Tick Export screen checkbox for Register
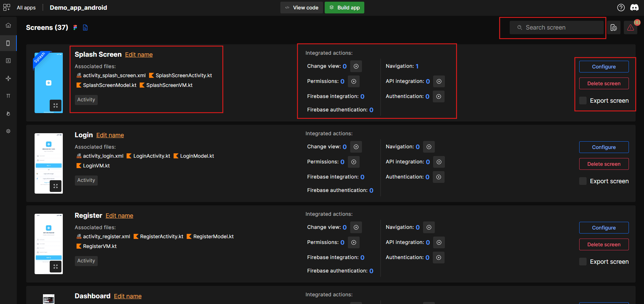 583,262
